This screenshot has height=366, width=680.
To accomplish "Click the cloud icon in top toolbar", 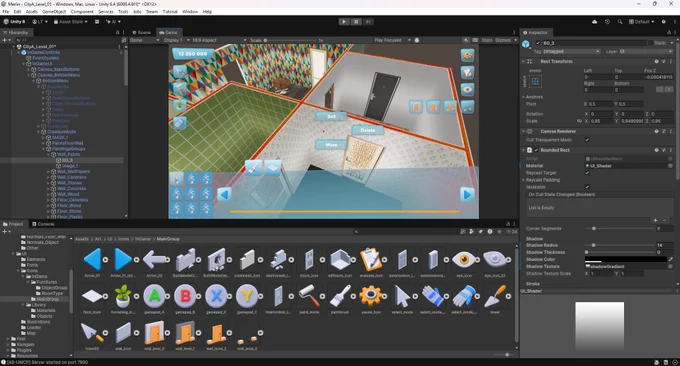I will (x=595, y=22).
